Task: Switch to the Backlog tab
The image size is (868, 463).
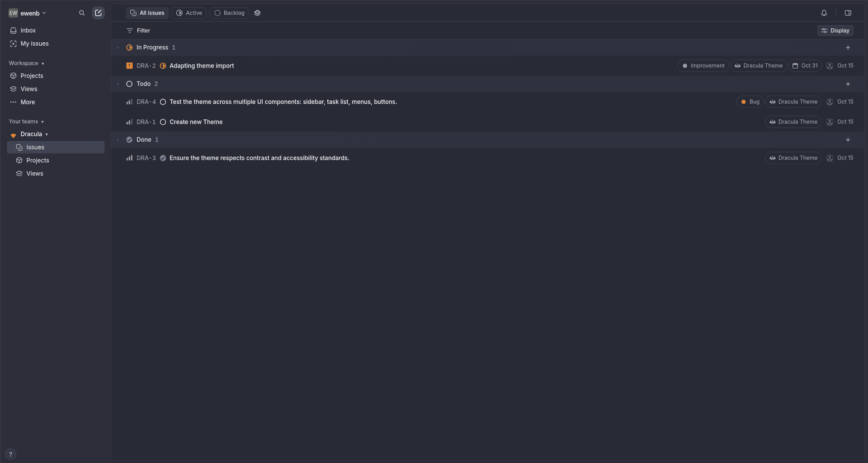Action: 229,13
